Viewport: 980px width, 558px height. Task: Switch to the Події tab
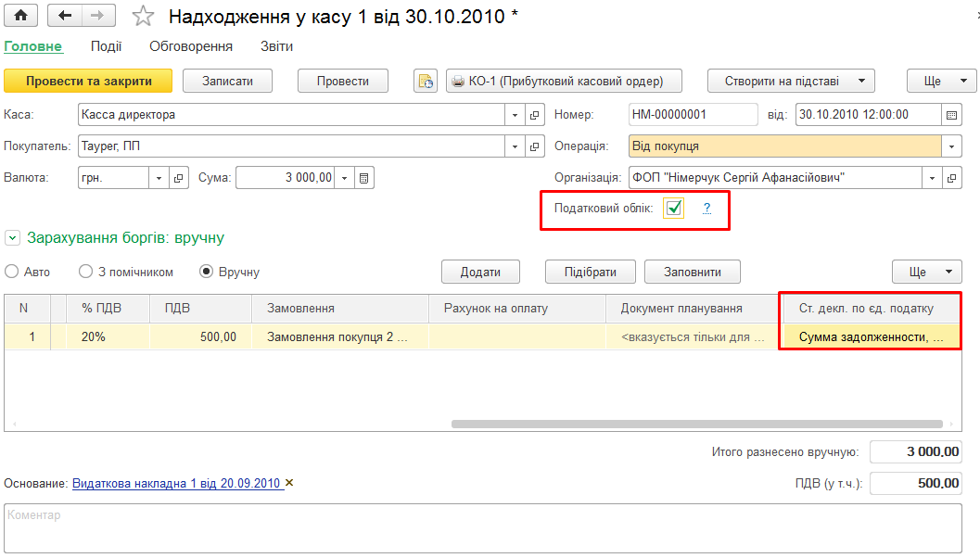tap(107, 46)
